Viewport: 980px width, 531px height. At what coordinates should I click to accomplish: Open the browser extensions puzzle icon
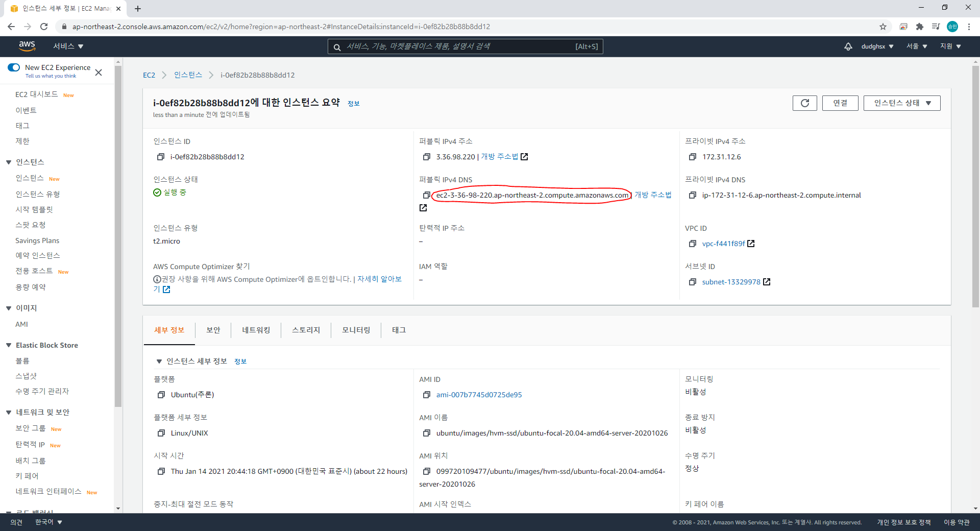(x=920, y=27)
